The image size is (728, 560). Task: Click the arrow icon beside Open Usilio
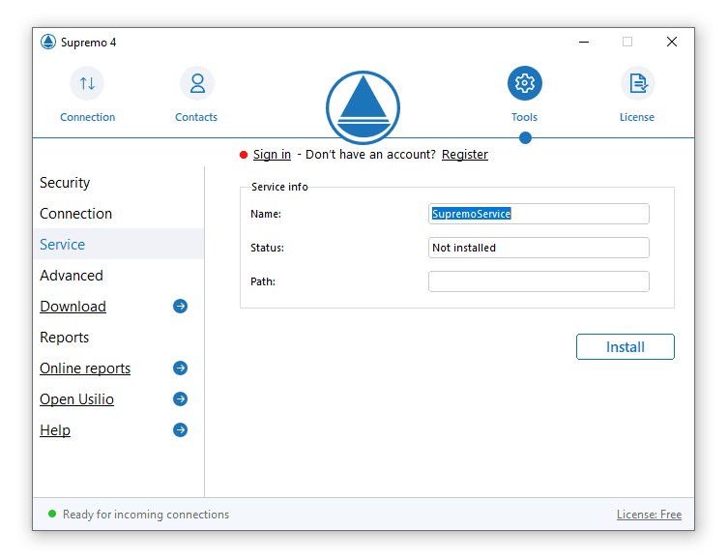click(x=180, y=398)
